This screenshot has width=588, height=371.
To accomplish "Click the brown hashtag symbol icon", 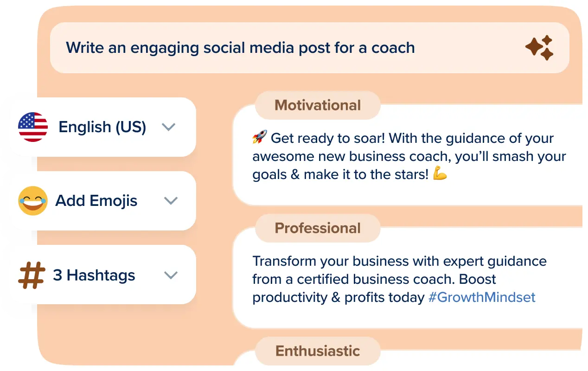I will coord(32,275).
